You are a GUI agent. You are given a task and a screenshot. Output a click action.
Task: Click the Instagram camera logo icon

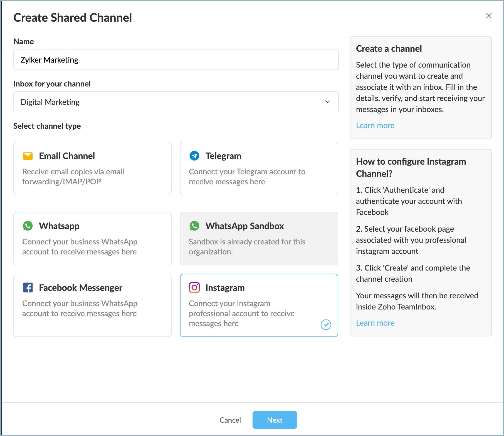pos(194,288)
